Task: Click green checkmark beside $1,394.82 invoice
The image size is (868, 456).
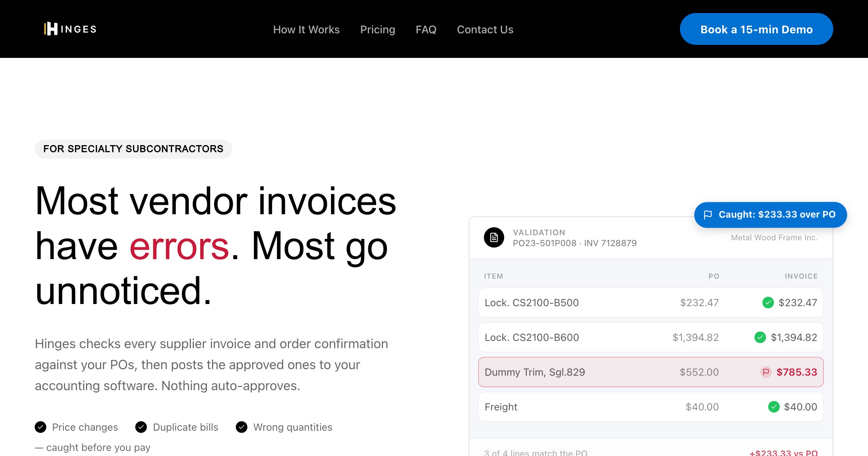Action: tap(760, 337)
